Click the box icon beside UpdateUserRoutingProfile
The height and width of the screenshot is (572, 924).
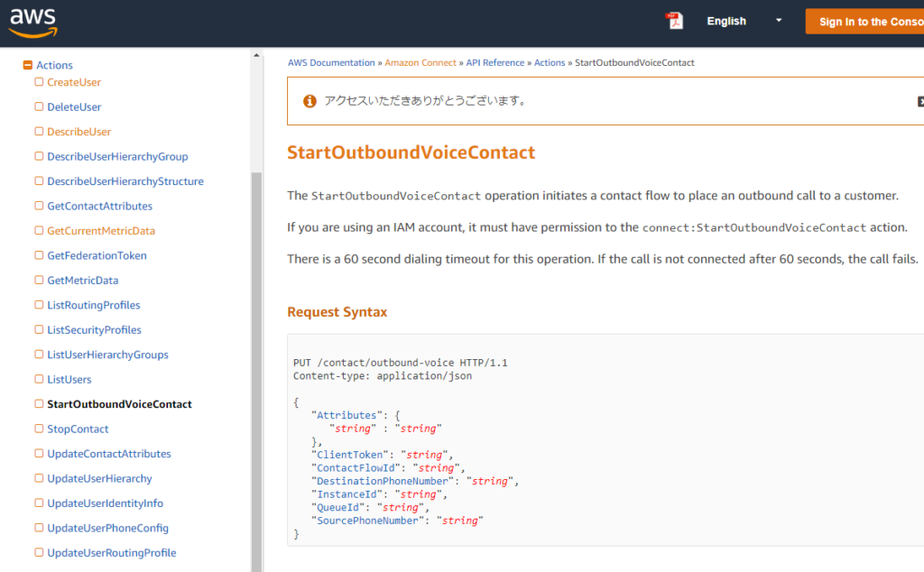(x=39, y=552)
